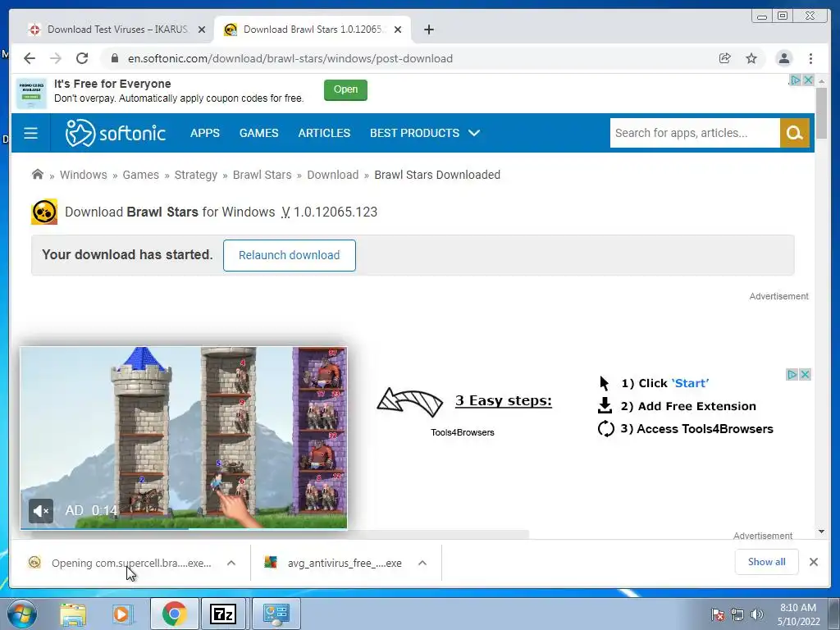Viewport: 840px width, 630px height.
Task: Open the Control Panel taskbar icon
Action: coord(276,614)
